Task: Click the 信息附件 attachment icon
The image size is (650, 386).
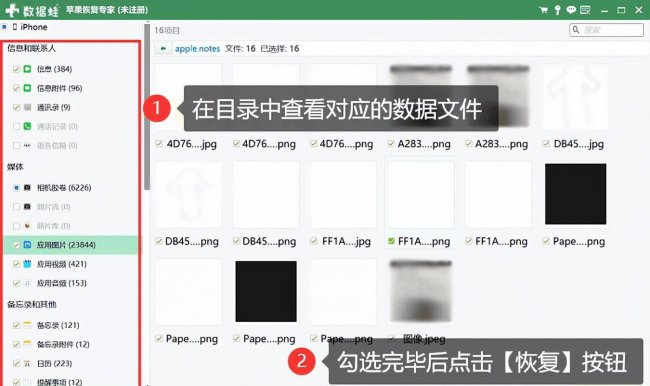Action: (x=27, y=88)
